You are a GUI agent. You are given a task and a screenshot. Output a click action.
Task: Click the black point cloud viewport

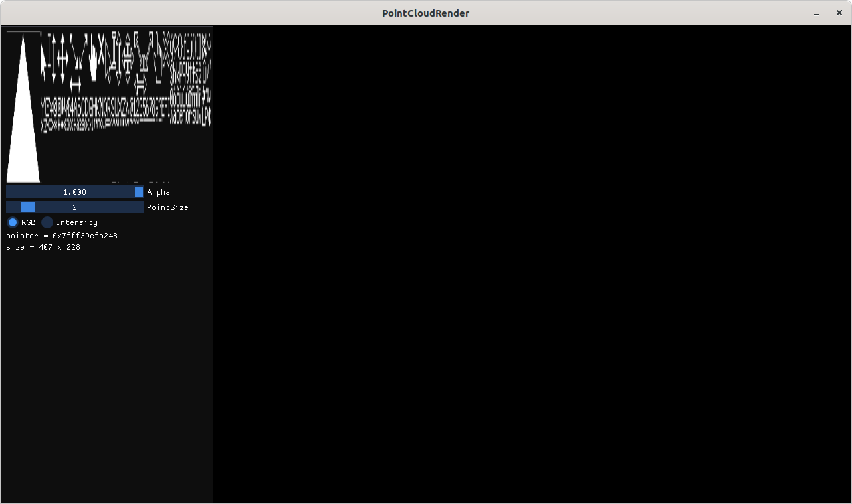532,264
